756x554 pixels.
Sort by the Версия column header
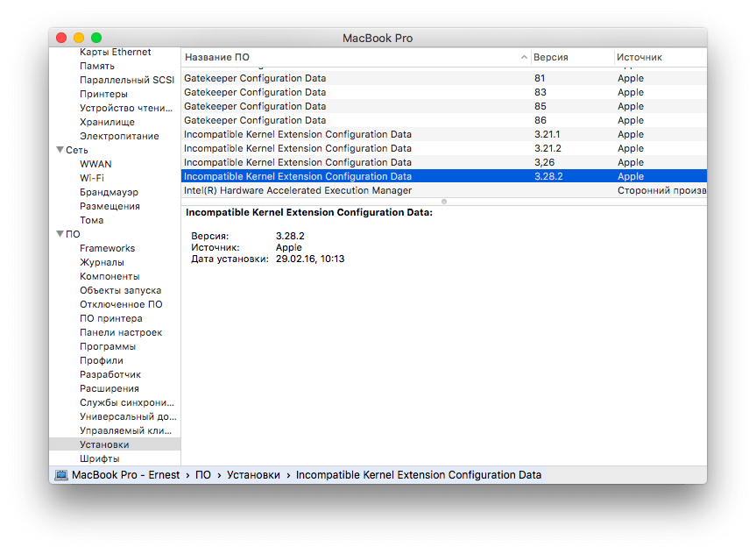point(572,57)
